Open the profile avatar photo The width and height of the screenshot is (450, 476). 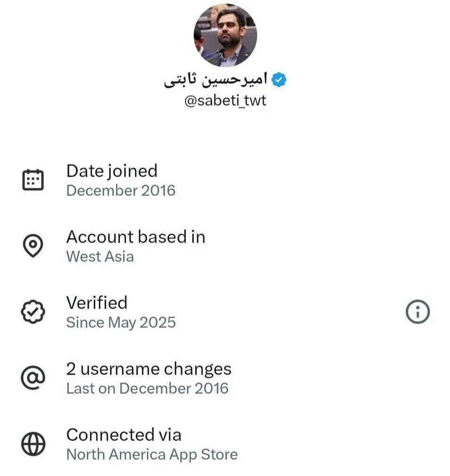tap(225, 35)
